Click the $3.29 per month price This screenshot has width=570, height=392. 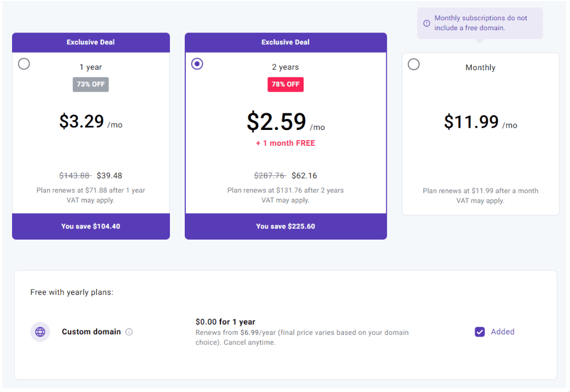[90, 122]
